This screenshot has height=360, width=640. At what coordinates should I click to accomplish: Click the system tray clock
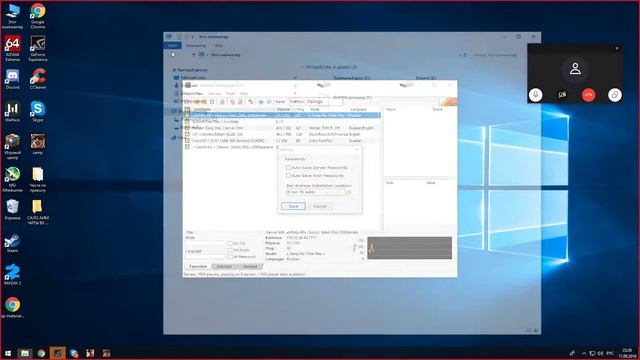coord(627,353)
